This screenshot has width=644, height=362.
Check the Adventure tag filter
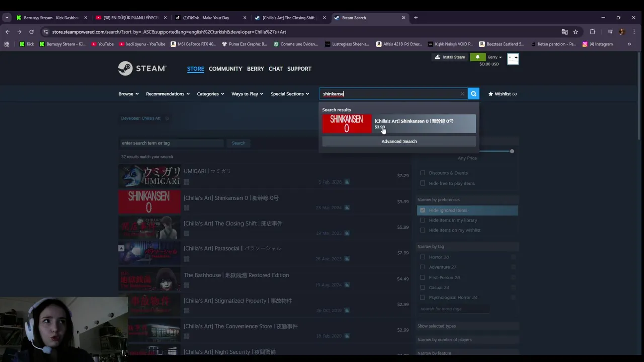pos(422,267)
